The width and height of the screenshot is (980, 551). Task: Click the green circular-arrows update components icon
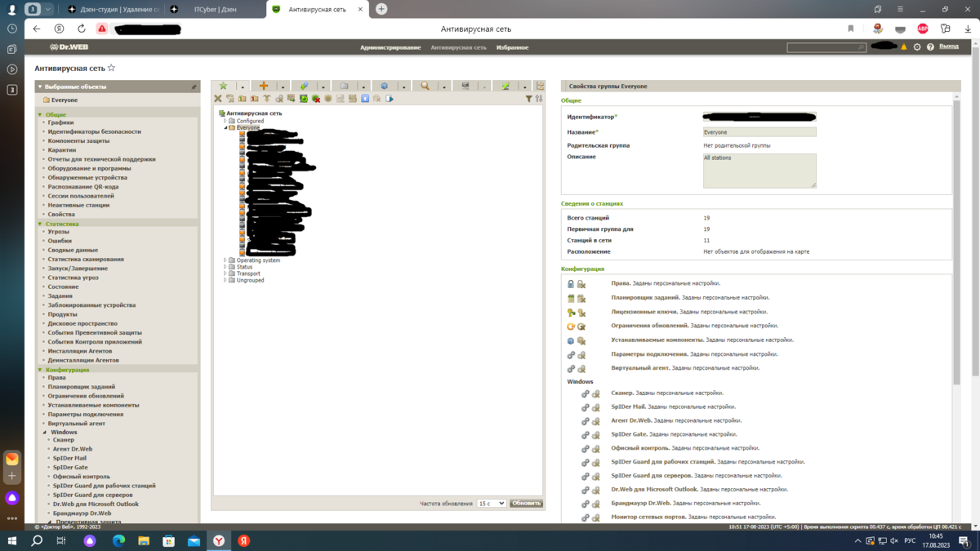click(x=303, y=99)
